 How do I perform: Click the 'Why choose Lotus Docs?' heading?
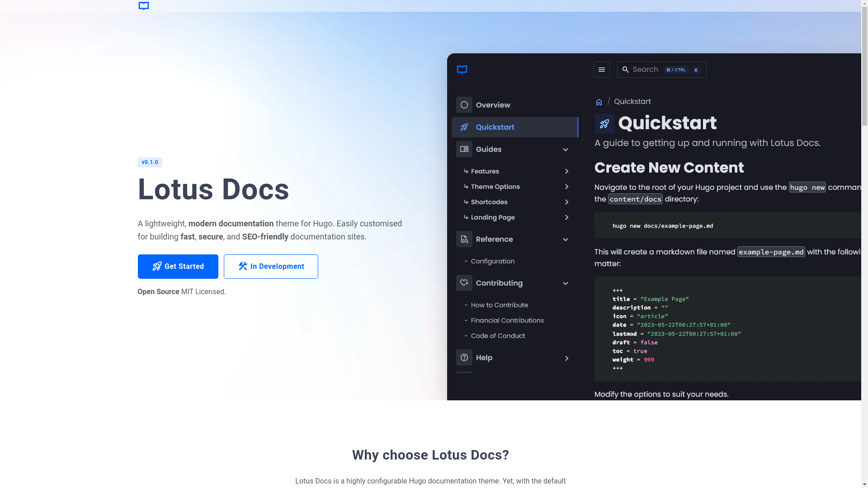pos(430,455)
